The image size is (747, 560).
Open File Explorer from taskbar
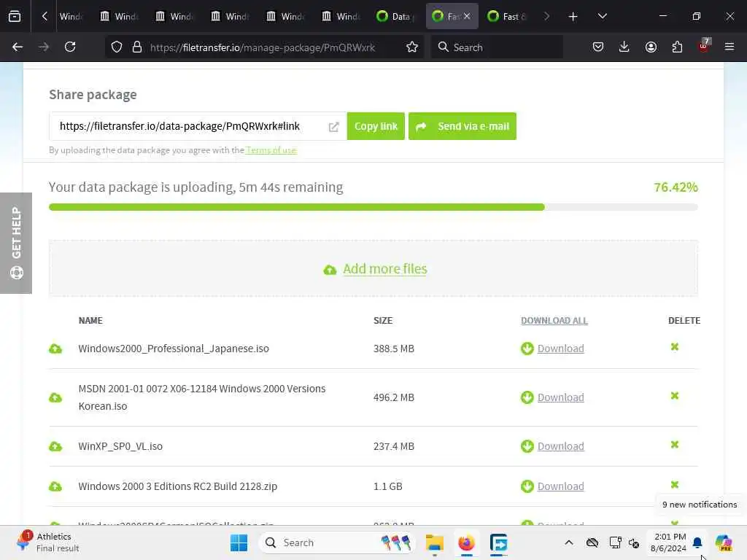coord(435,542)
